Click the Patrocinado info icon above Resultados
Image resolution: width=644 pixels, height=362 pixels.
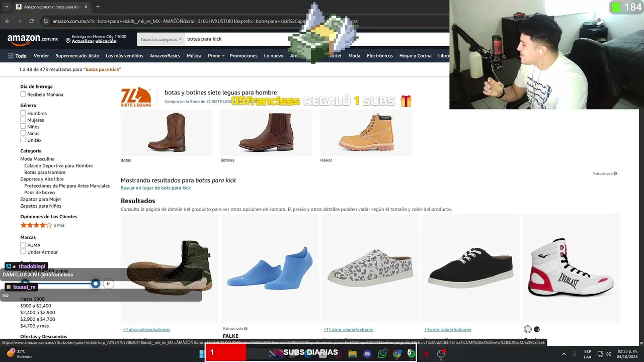[x=615, y=173]
